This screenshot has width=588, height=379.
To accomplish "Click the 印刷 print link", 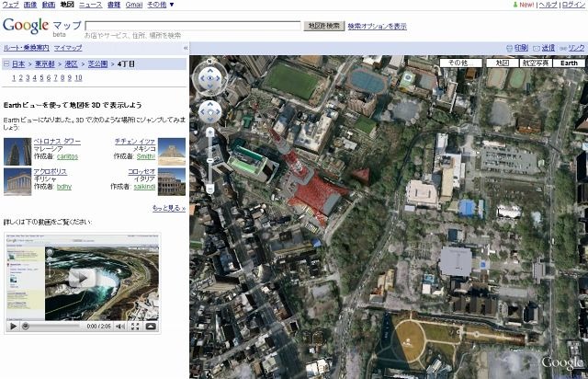I will click(x=521, y=48).
